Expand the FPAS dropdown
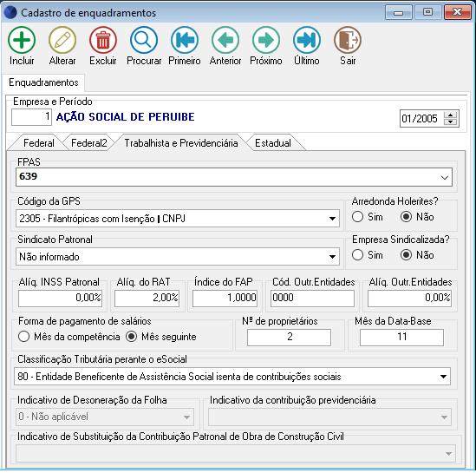The width and height of the screenshot is (476, 473). pos(445,177)
